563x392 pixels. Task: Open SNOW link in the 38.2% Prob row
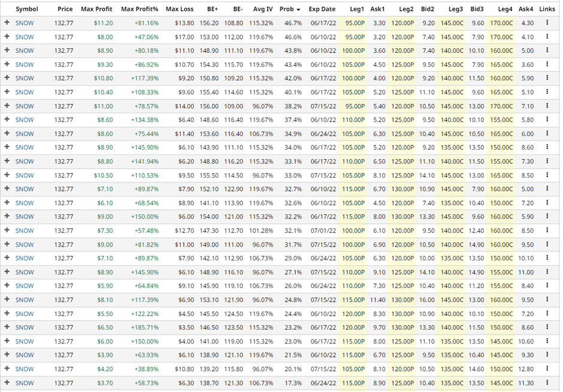tap(25, 106)
